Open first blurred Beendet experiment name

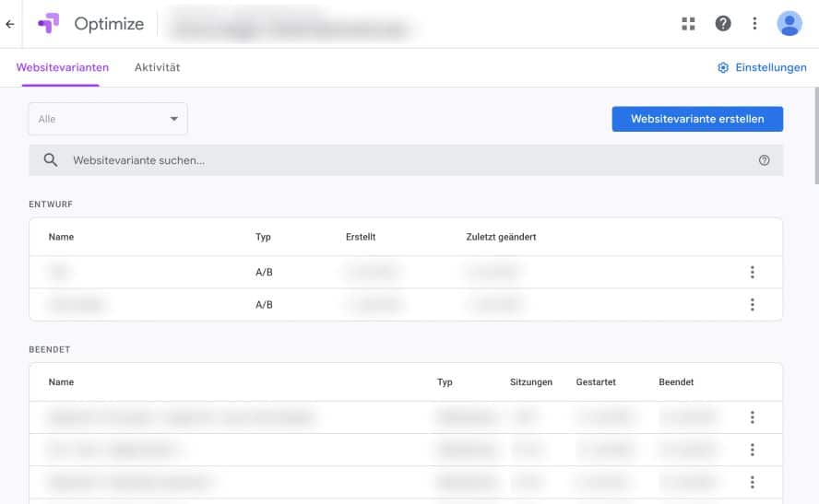click(182, 416)
